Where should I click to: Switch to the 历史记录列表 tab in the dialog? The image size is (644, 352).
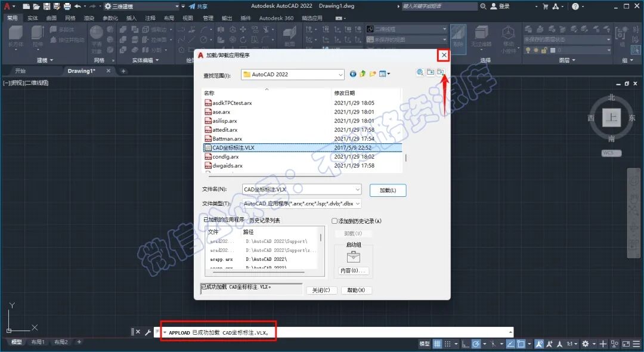265,221
